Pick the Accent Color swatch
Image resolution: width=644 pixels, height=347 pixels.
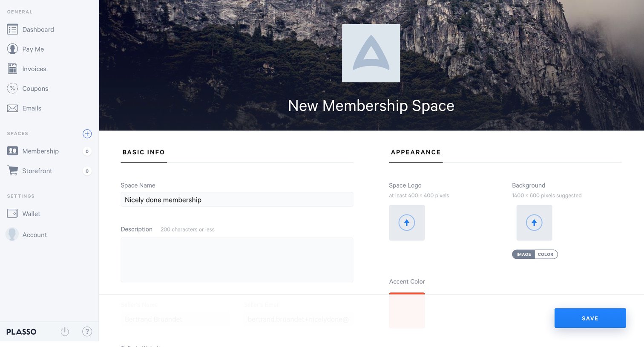pyautogui.click(x=407, y=310)
